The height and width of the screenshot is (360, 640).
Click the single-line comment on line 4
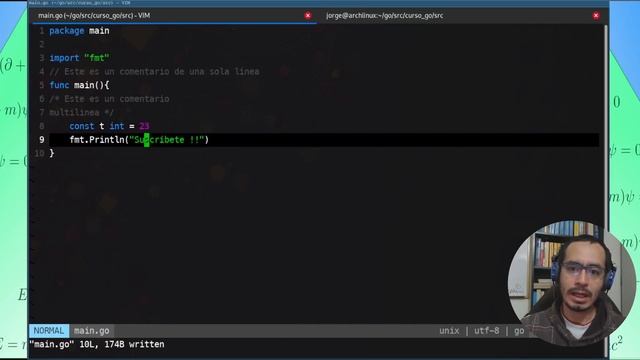click(x=154, y=72)
